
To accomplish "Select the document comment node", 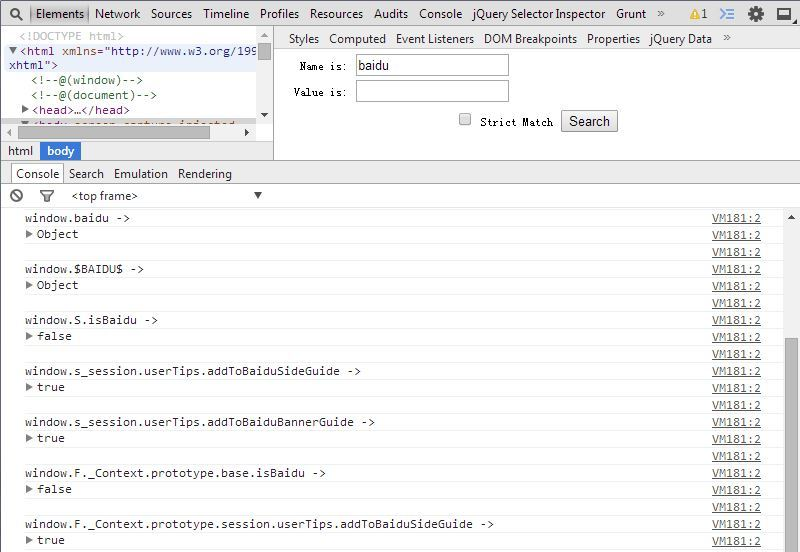I will 94,95.
